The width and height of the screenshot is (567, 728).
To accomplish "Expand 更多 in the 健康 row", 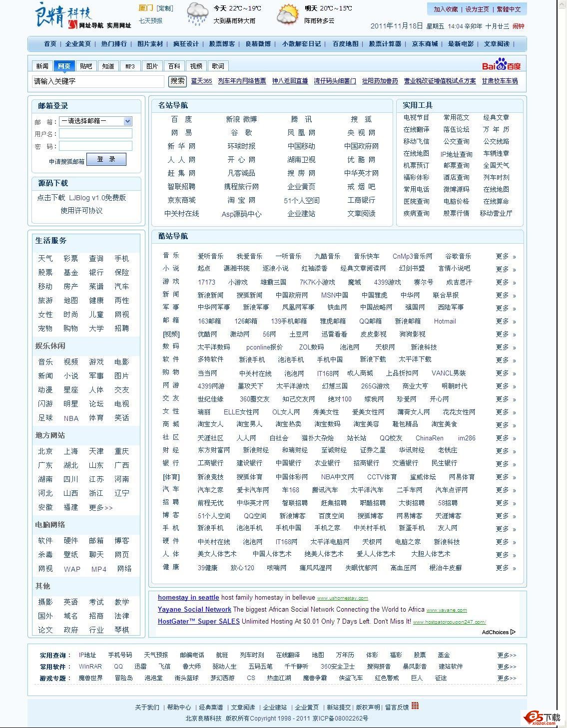I will [x=506, y=568].
